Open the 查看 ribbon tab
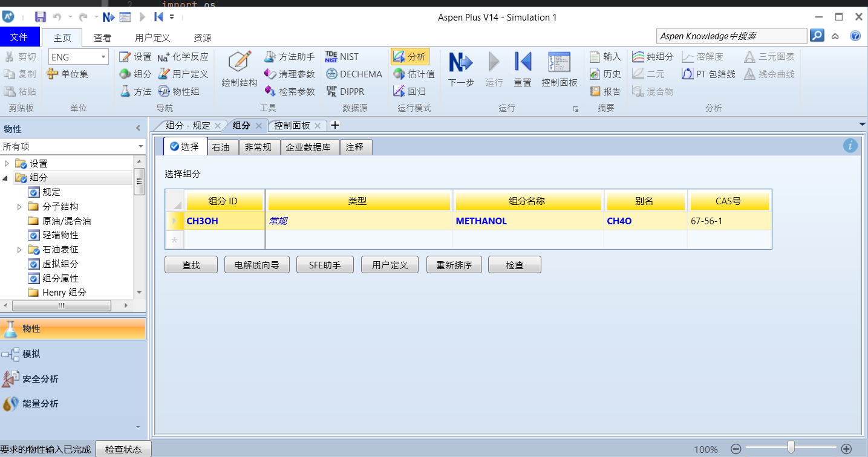 (x=102, y=37)
